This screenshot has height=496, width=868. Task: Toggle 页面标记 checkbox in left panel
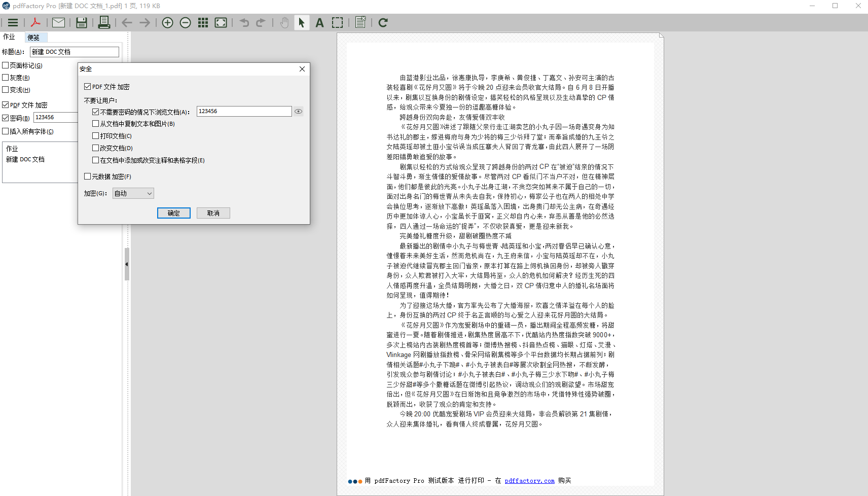coord(6,65)
